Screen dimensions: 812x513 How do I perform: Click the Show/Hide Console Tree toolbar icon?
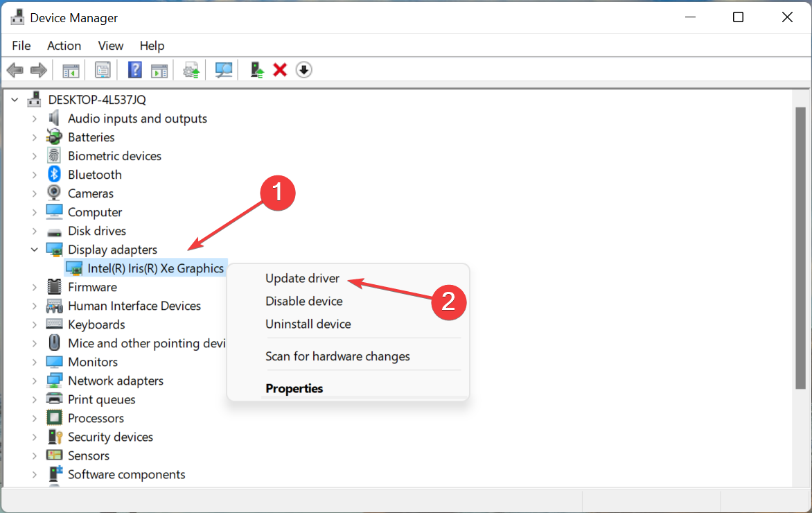[70, 69]
